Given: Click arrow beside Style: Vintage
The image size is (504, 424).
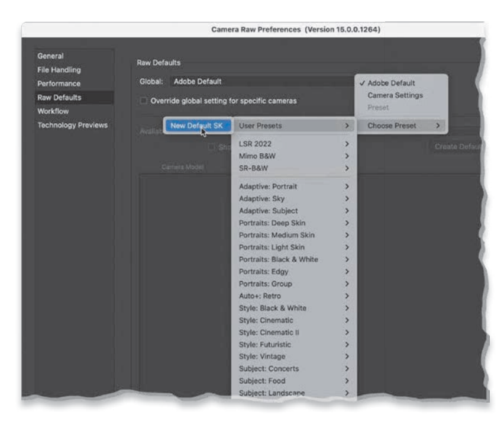Looking at the screenshot, I should click(x=347, y=356).
